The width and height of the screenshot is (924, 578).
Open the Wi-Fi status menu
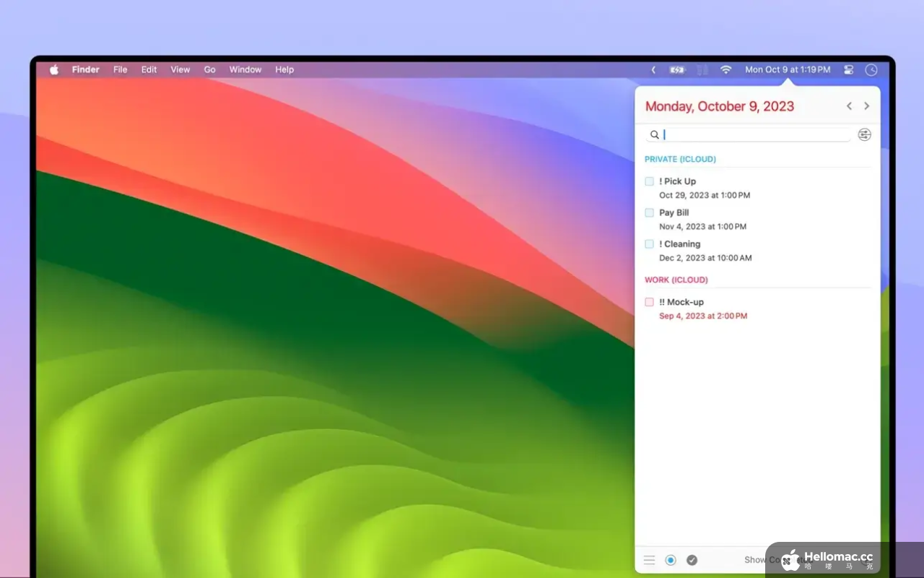point(726,70)
